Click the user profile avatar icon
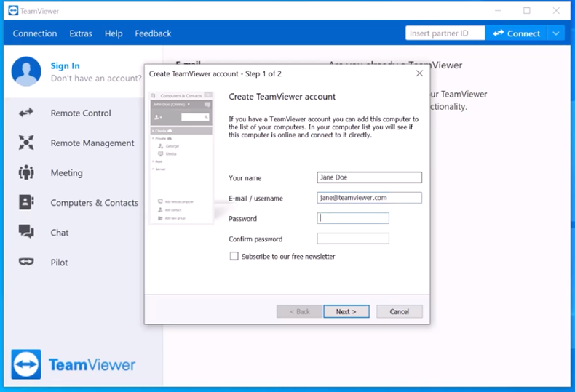The image size is (575, 392). click(x=26, y=71)
